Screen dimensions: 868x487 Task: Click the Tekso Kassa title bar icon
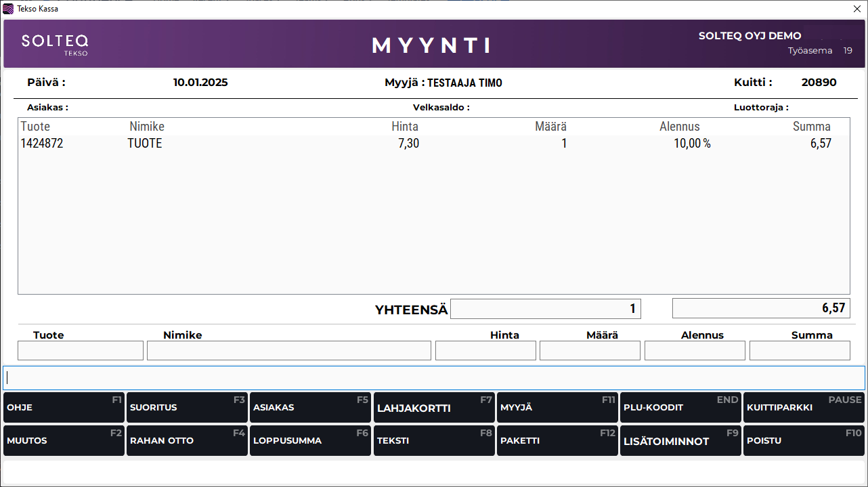point(7,9)
